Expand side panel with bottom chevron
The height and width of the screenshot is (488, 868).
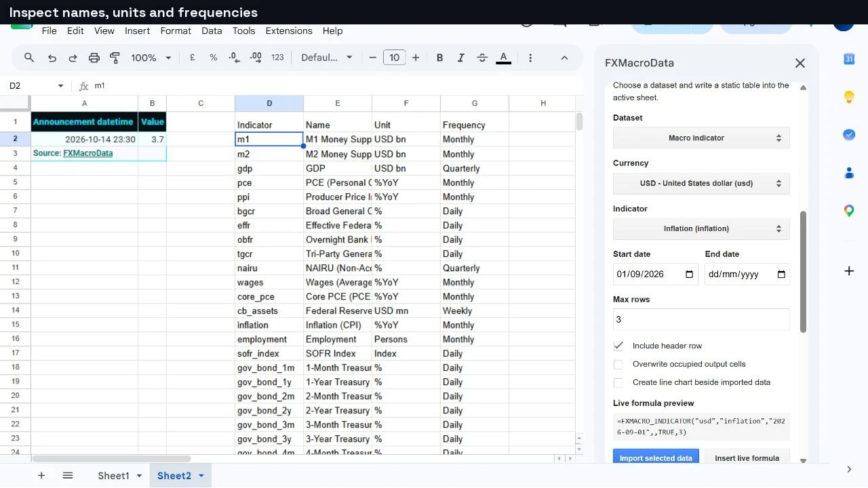coord(849,469)
